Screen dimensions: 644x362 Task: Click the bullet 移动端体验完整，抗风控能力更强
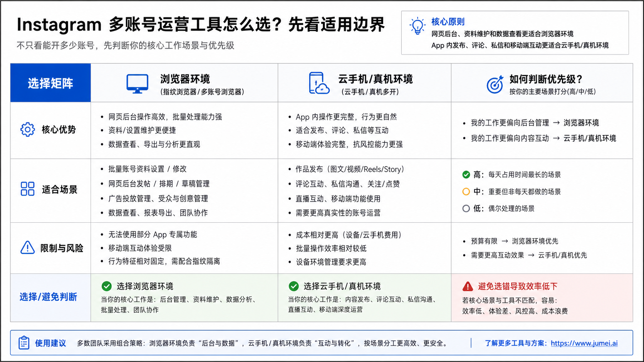coord(349,144)
